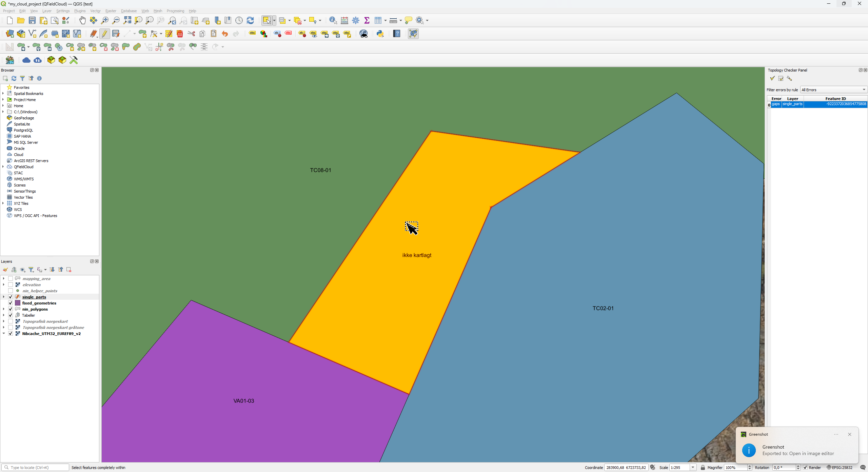The image size is (868, 472).
Task: Click the Validate All checkmark in Topology Checker
Action: [x=772, y=78]
